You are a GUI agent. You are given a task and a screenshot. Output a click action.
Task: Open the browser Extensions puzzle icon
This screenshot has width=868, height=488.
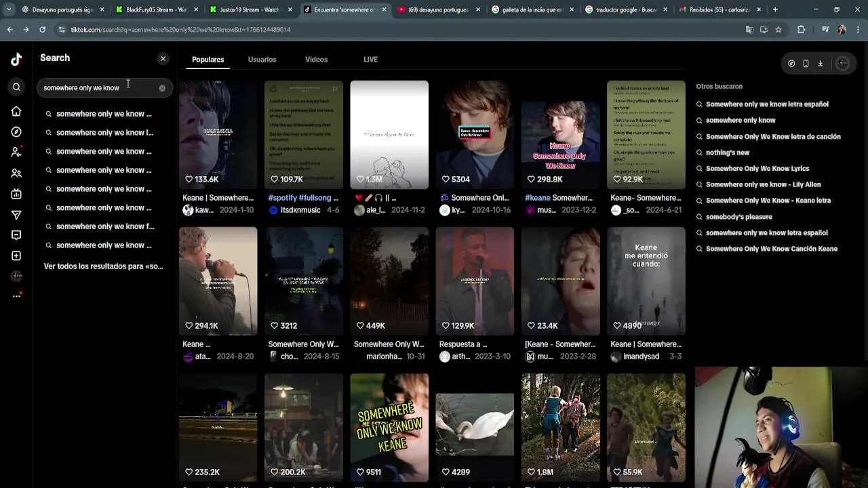pyautogui.click(x=801, y=30)
